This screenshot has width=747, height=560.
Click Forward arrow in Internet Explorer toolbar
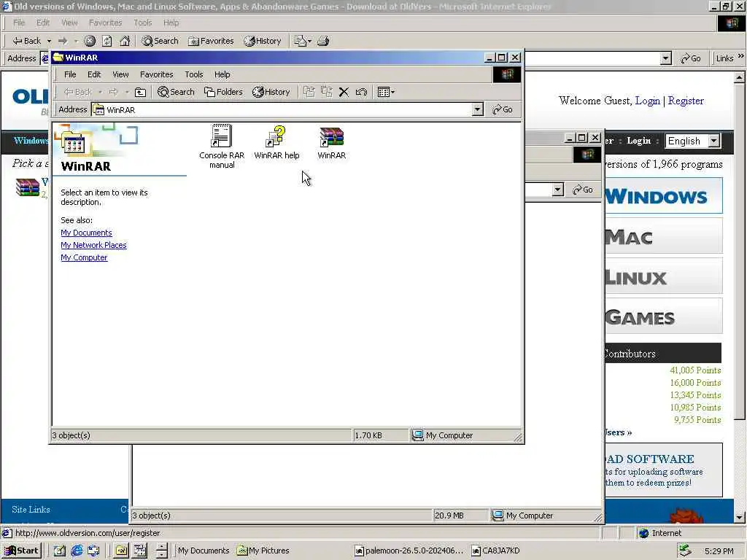point(63,41)
